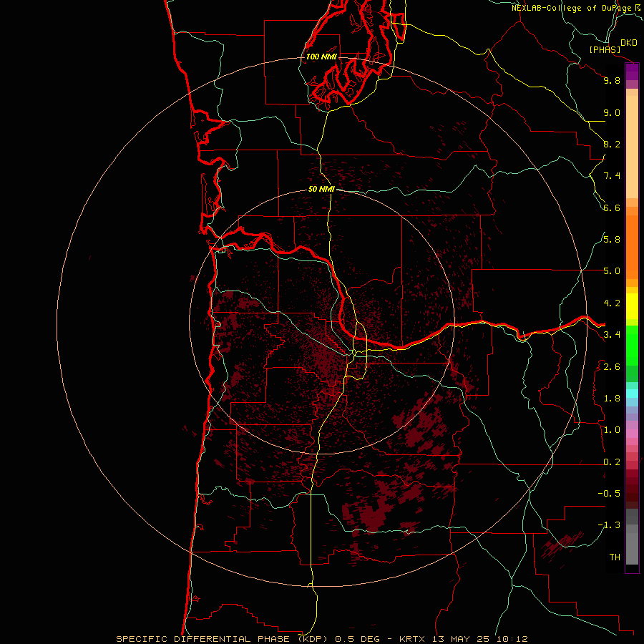644x644 pixels.
Task: Pick the purple segment of the color bar
Action: (x=632, y=72)
